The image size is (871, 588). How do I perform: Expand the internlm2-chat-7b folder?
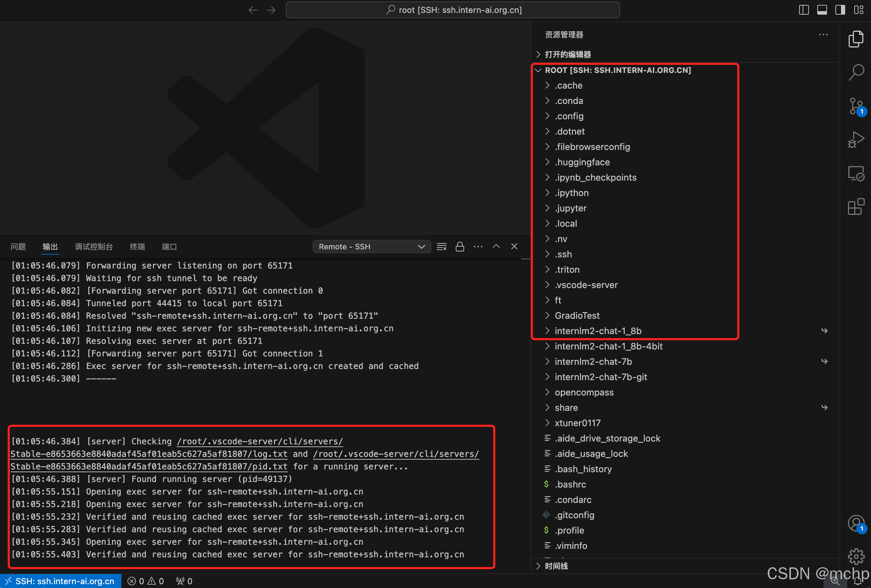pyautogui.click(x=685, y=362)
